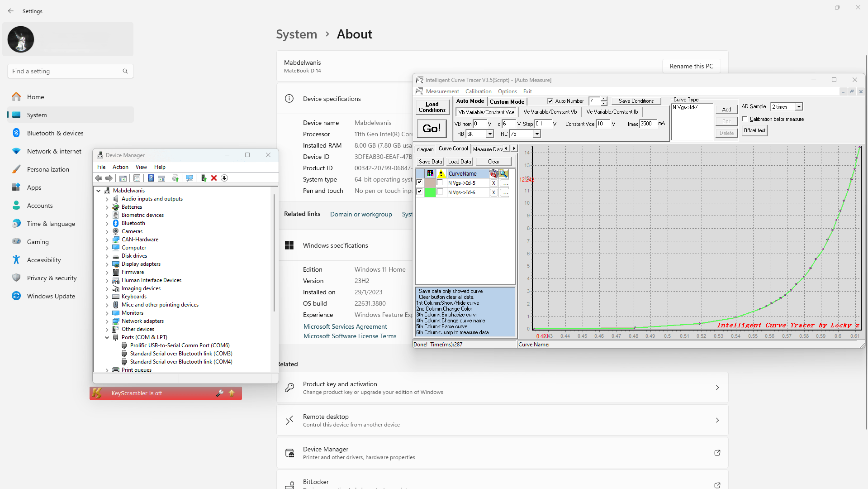
Task: Change the green color swatch of N Vgs->Id-6
Action: point(430,192)
